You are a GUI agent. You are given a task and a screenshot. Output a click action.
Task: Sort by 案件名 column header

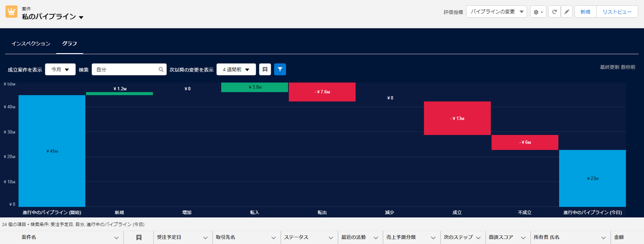[x=29, y=237]
